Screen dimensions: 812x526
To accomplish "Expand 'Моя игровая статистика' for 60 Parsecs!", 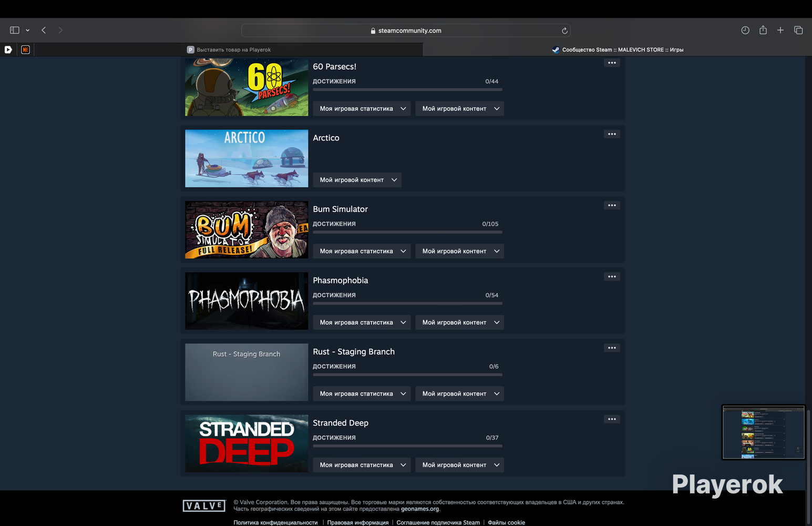I will (362, 108).
